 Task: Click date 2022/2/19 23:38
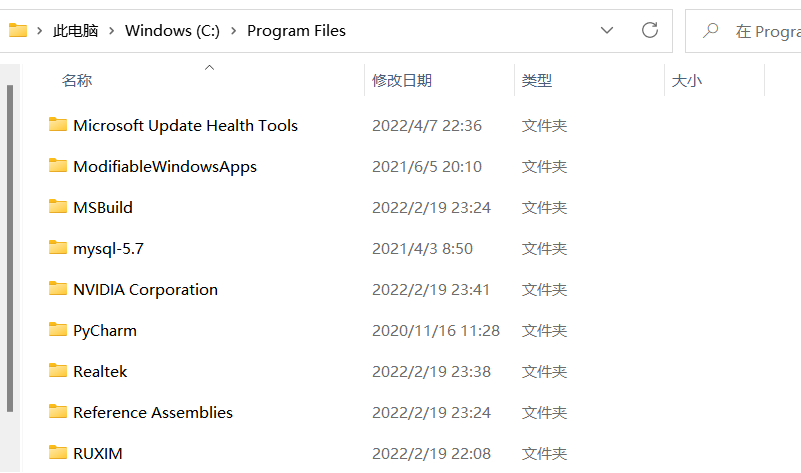pyautogui.click(x=431, y=371)
